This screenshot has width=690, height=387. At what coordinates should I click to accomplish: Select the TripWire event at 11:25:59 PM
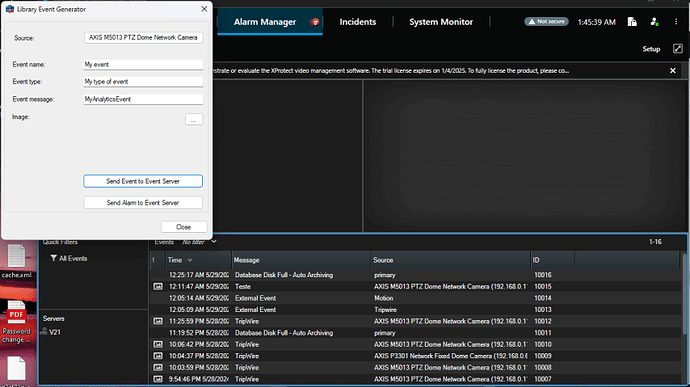click(415, 321)
